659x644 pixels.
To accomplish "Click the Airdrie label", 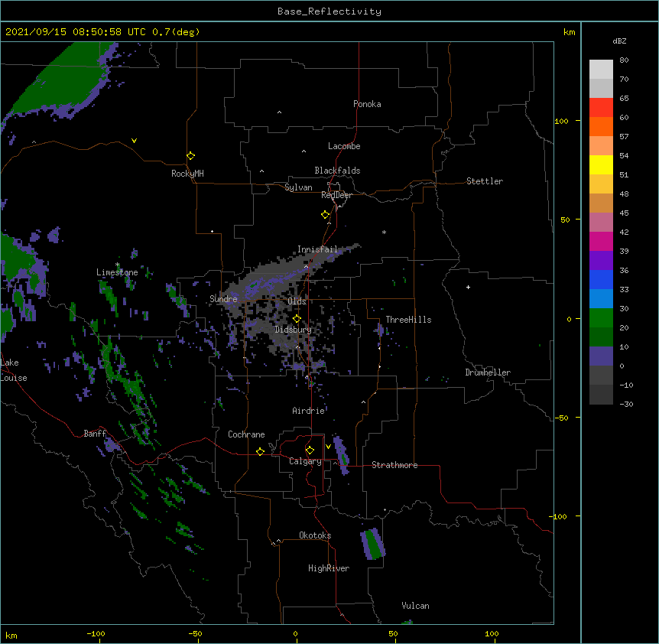I will click(x=308, y=411).
